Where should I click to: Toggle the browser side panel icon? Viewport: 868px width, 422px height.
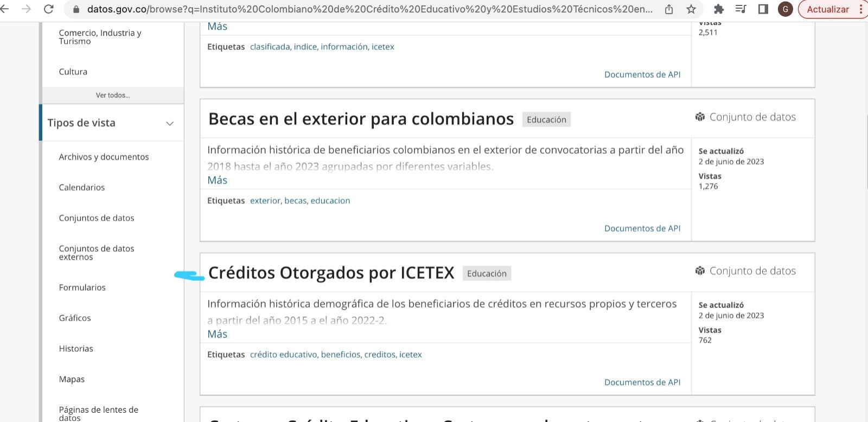763,9
